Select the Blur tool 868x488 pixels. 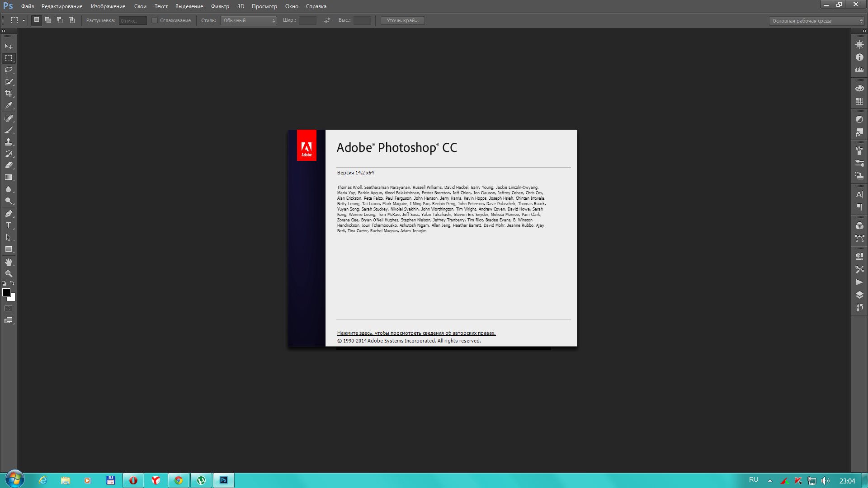click(x=9, y=189)
